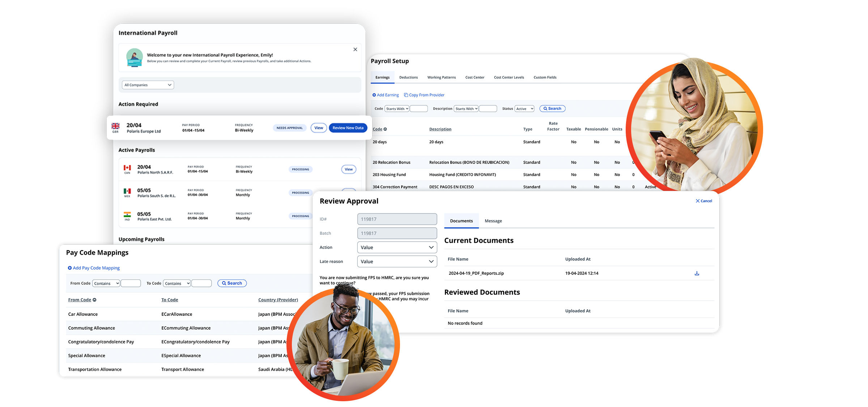868x407 pixels.
Task: Click the To Code filter text input
Action: [x=201, y=284]
